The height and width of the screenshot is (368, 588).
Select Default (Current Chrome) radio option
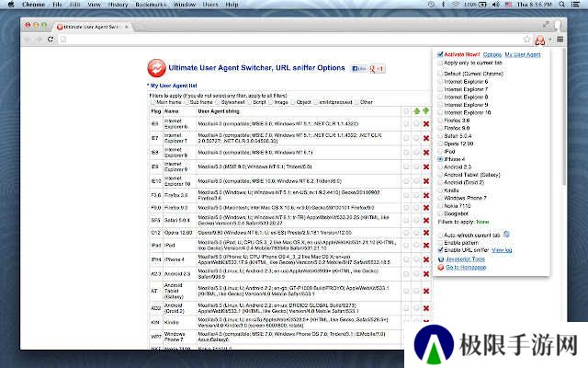[440, 74]
